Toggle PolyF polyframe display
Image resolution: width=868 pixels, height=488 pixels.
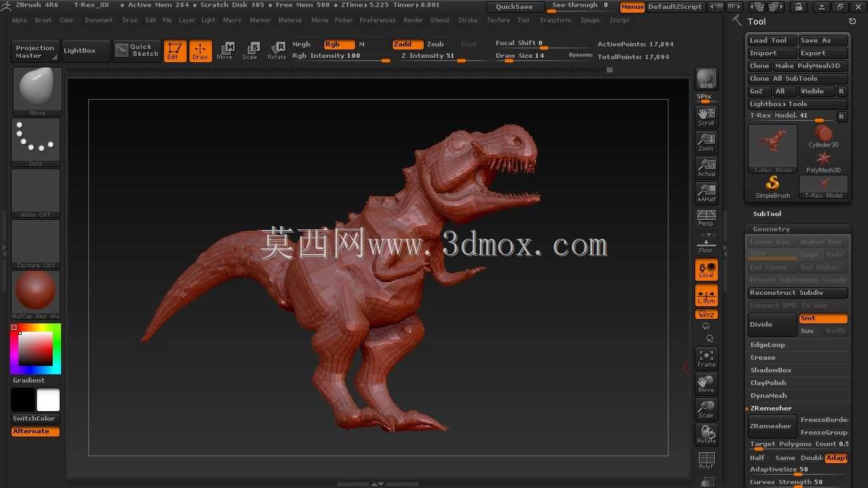706,460
